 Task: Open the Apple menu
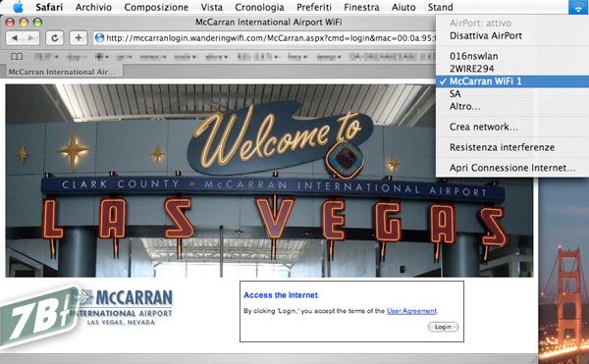point(18,7)
